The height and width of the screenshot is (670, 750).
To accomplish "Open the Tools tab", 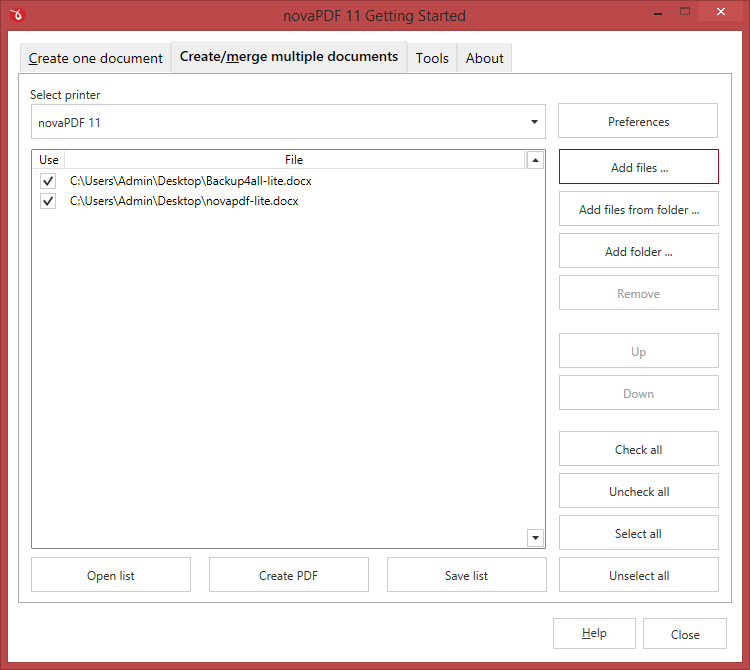I will (432, 58).
